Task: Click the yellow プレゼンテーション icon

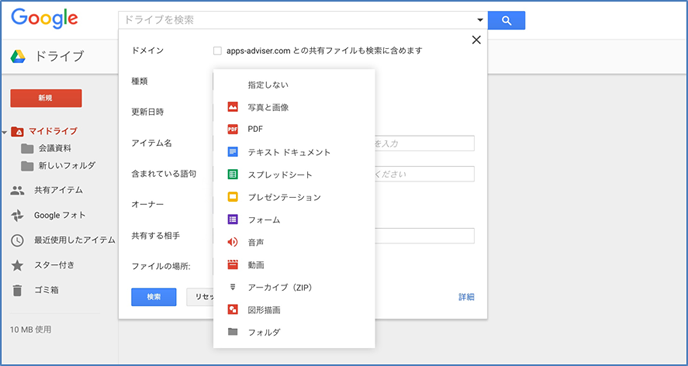Action: coord(233,197)
